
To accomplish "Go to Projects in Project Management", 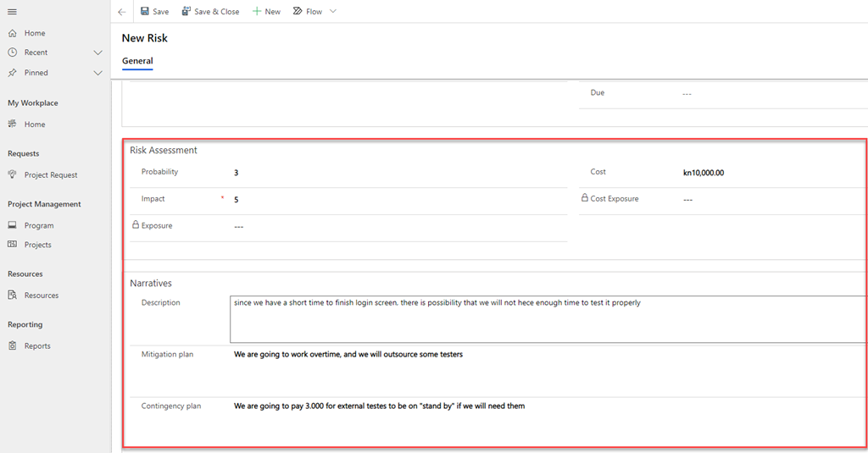I will coord(37,245).
